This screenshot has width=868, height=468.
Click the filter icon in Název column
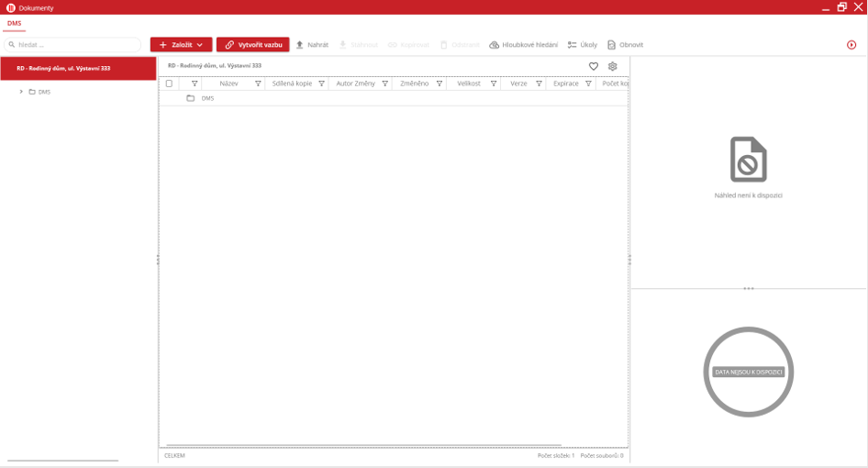(x=258, y=84)
